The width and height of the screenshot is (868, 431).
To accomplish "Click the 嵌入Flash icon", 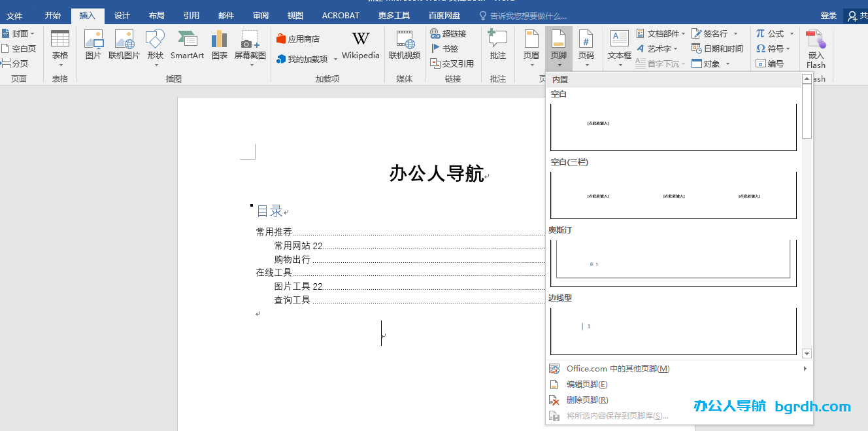I will click(x=815, y=48).
